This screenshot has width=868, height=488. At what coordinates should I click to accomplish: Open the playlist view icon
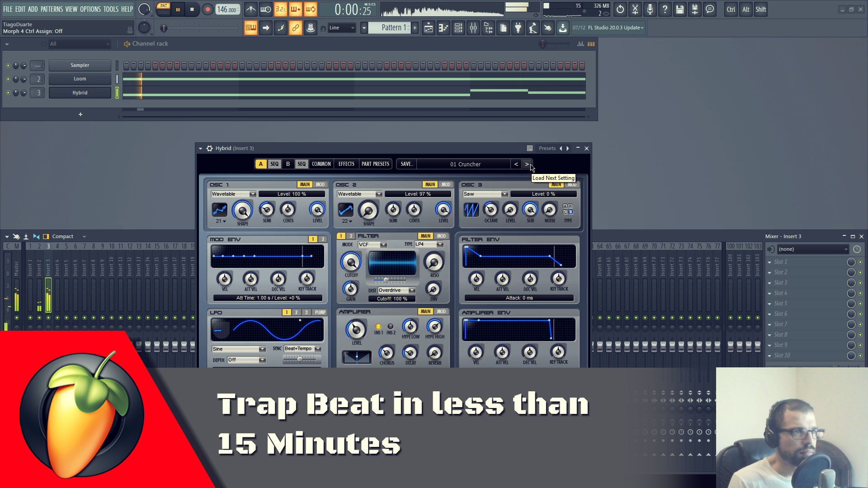(429, 28)
